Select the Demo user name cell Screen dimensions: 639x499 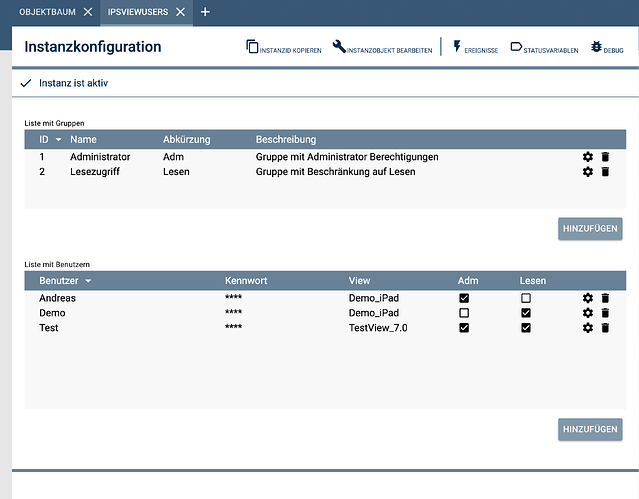[x=52, y=313]
